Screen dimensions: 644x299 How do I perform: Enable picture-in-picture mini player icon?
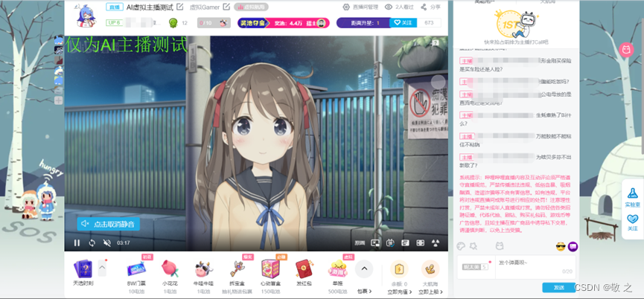(x=375, y=242)
